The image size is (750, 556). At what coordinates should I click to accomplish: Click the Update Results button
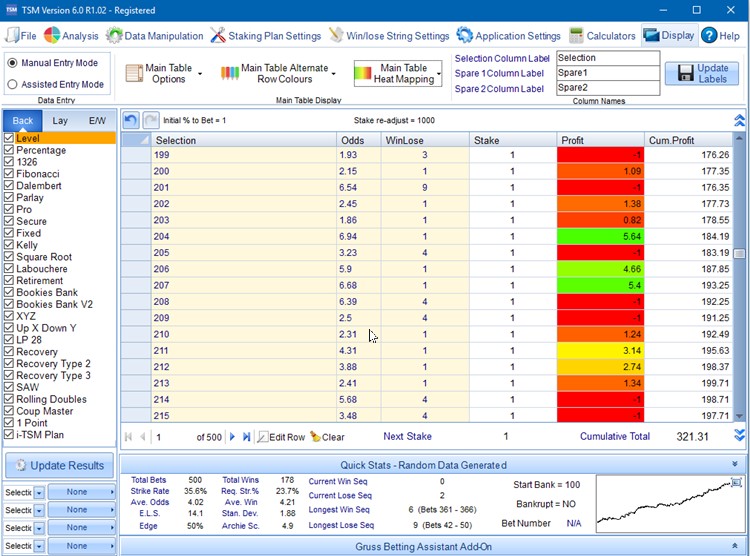58,466
